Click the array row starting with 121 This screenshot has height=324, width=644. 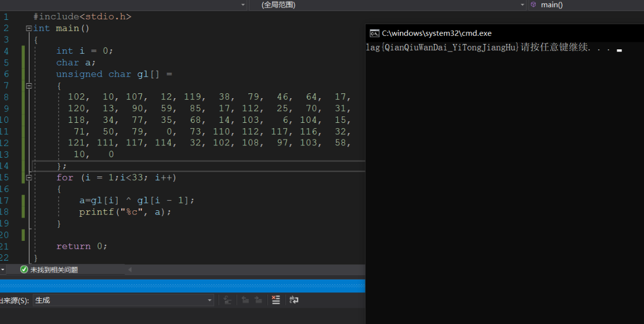[x=209, y=143]
